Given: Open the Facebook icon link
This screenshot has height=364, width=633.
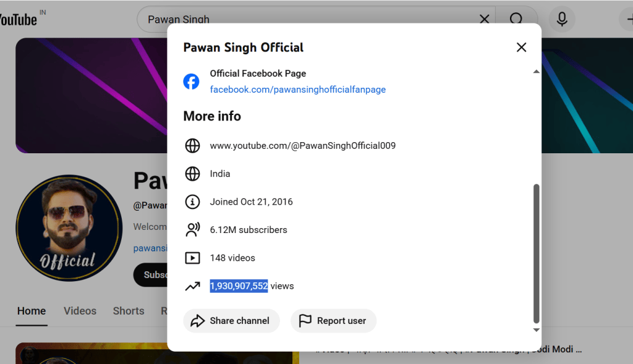Looking at the screenshot, I should [x=192, y=81].
